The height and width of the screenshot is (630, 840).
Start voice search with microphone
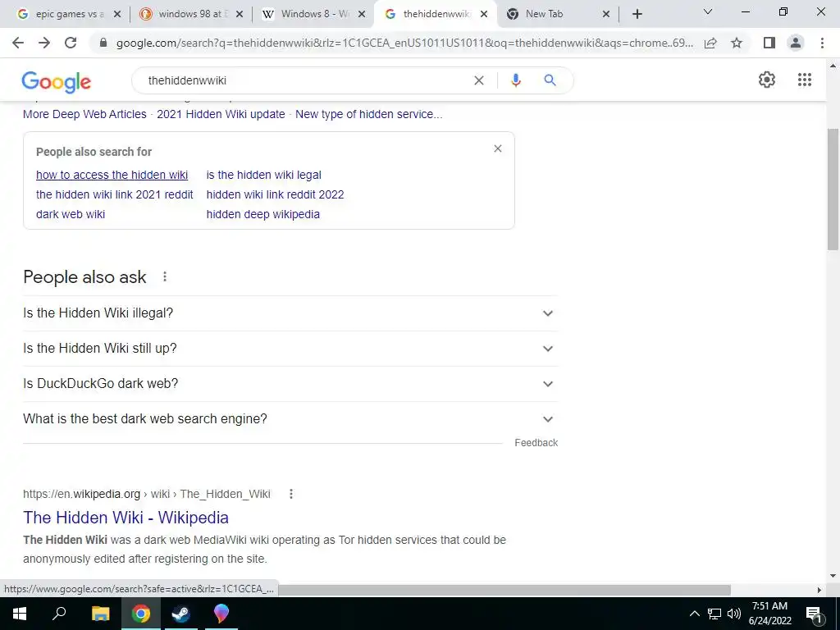(515, 80)
